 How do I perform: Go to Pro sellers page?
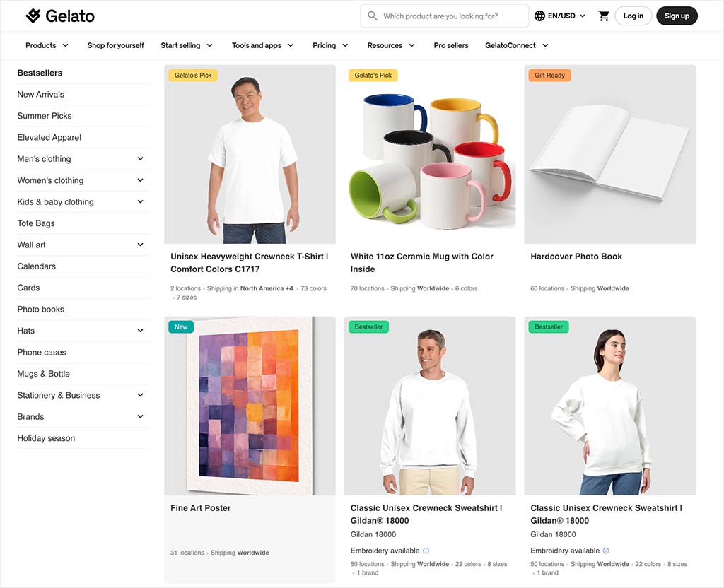[450, 45]
